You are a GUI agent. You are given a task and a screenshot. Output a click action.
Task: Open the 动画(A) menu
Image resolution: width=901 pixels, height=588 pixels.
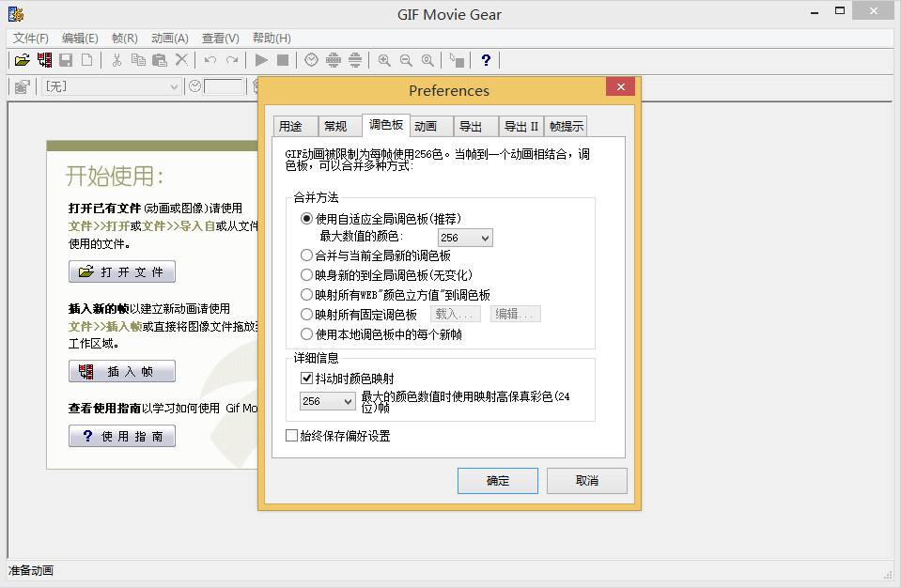pos(169,39)
